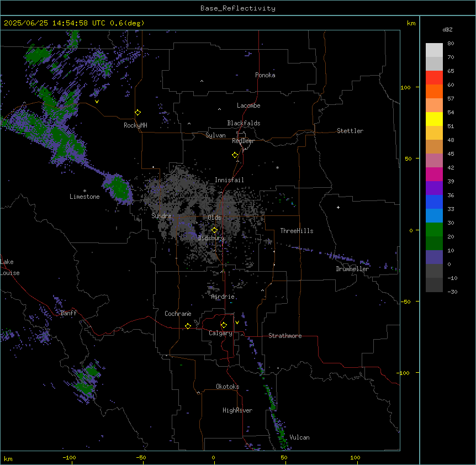476x465 pixels.
Task: Click the Cochrane city label
Action: [x=178, y=314]
